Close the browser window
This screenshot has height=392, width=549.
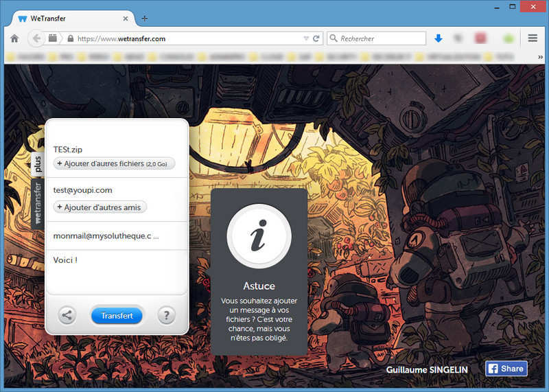point(533,7)
